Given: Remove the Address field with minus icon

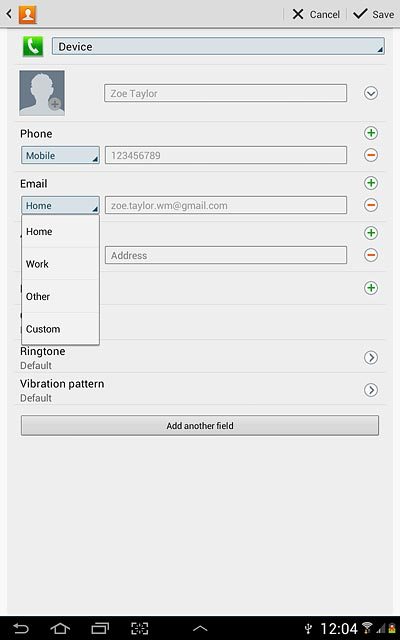Looking at the screenshot, I should [x=371, y=255].
